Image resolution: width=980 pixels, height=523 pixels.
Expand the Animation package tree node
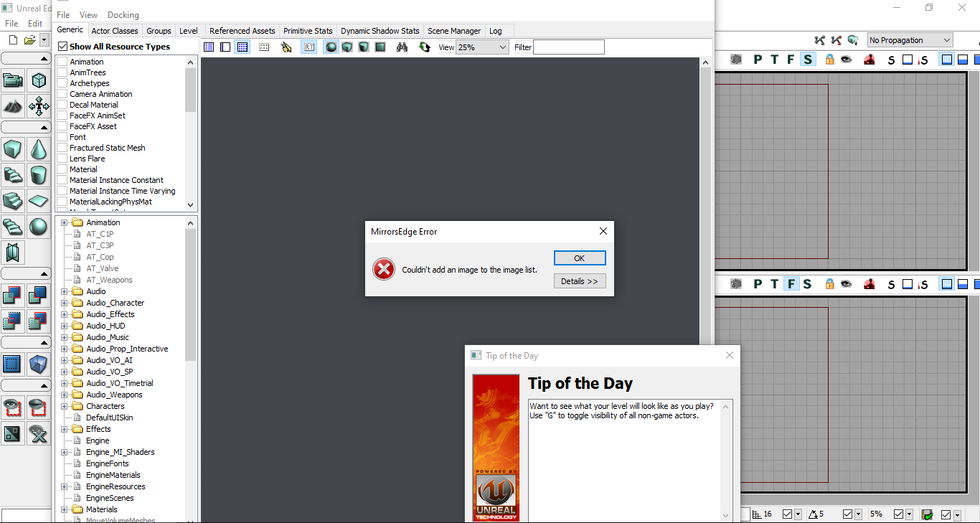(65, 222)
